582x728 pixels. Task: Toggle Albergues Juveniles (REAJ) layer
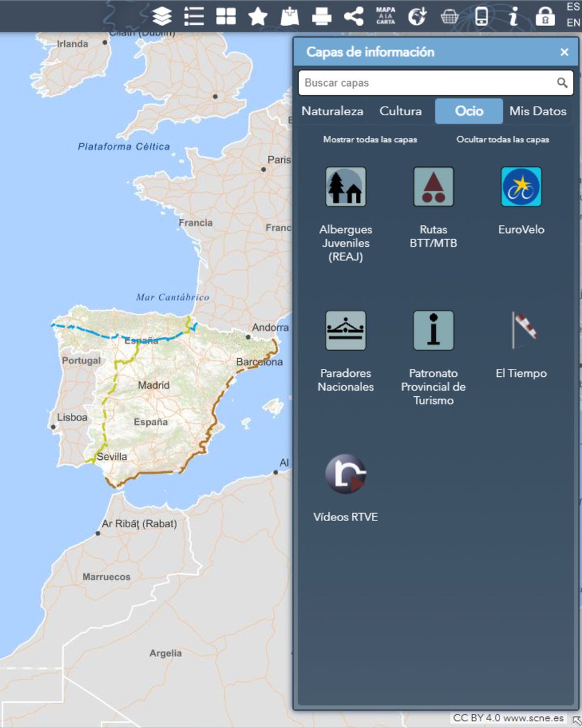click(x=346, y=187)
